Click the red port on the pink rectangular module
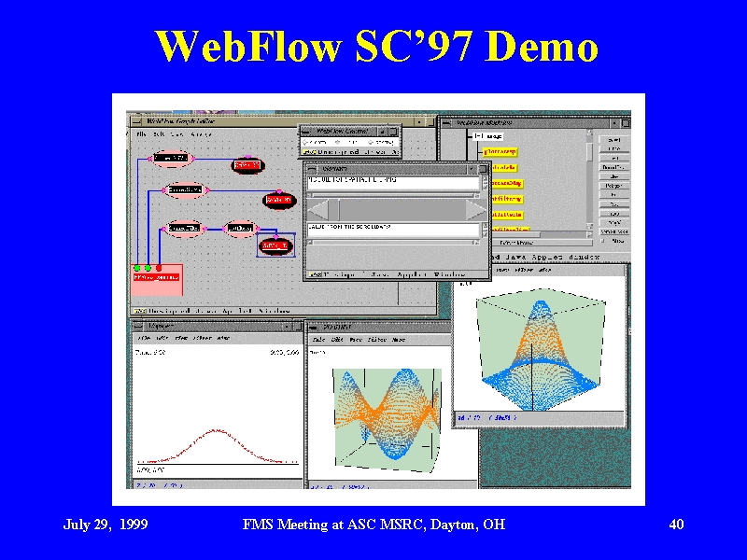Screen dimensions: 747x560 (159, 268)
